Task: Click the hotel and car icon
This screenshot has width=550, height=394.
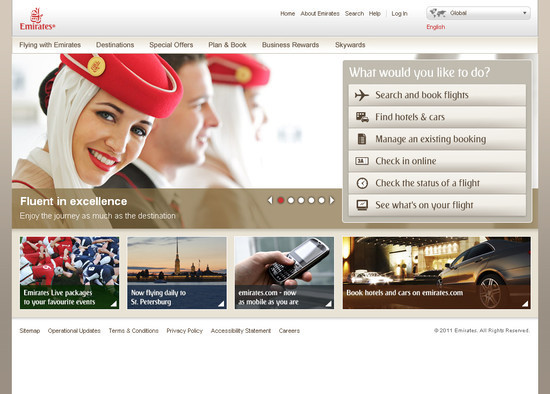Action: tap(362, 117)
